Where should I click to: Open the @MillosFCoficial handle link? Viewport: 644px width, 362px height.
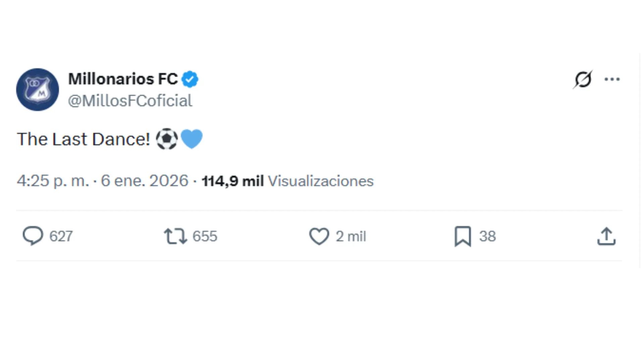130,101
